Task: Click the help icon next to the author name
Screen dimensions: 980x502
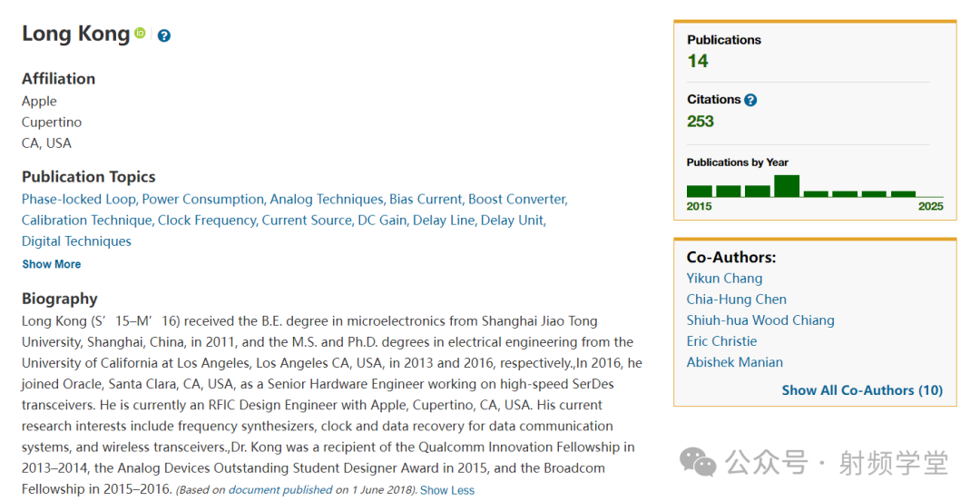Action: click(x=163, y=35)
